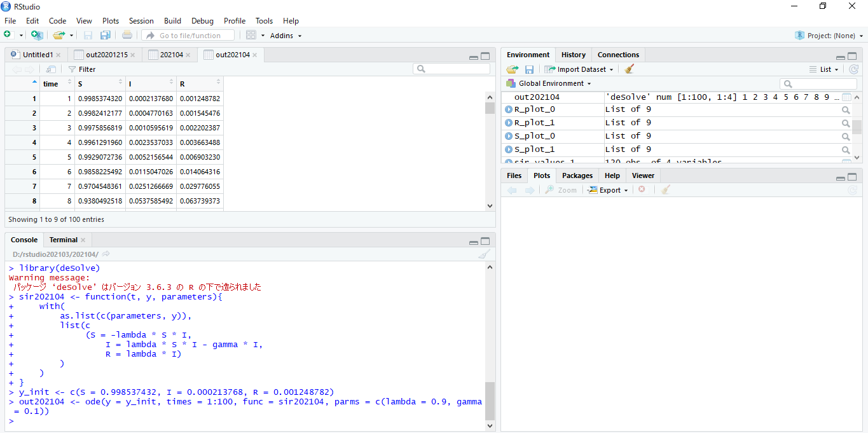This screenshot has height=433, width=868.
Task: View the out202104 object as a table
Action: [x=846, y=97]
